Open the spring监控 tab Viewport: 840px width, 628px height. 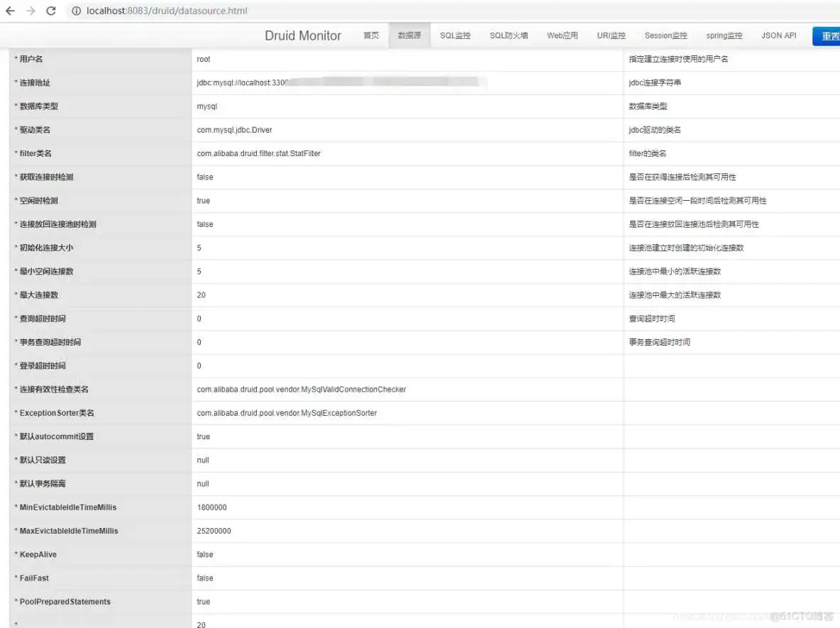[x=724, y=35]
